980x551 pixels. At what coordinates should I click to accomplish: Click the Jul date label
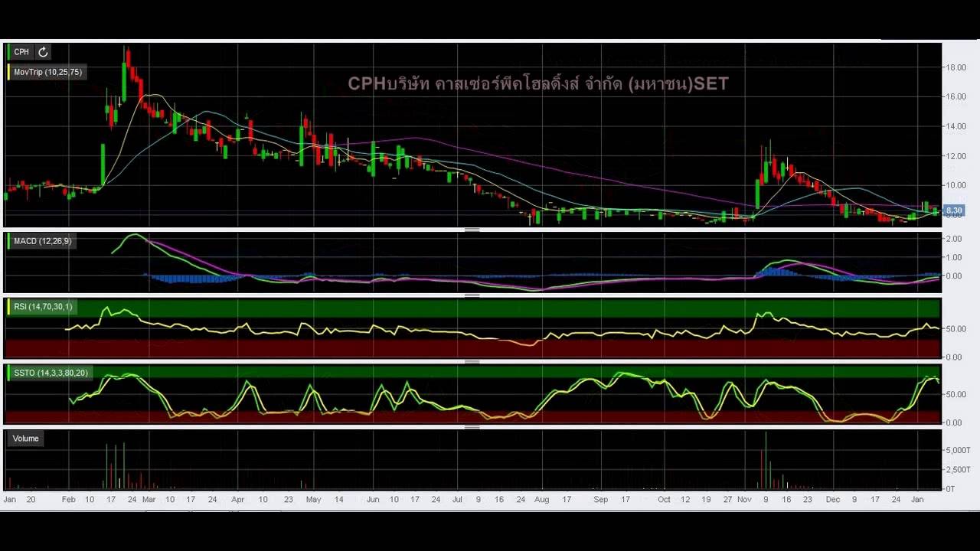pyautogui.click(x=458, y=500)
